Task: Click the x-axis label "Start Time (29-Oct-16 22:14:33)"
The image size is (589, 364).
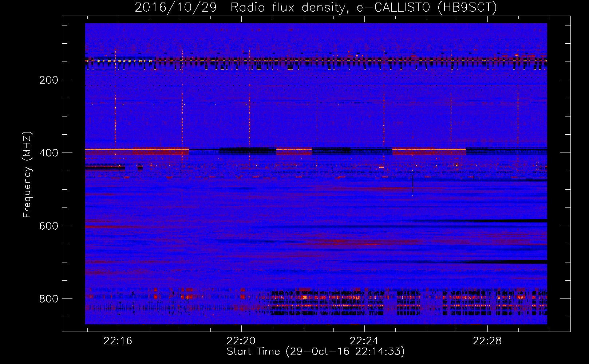Action: coord(316,352)
